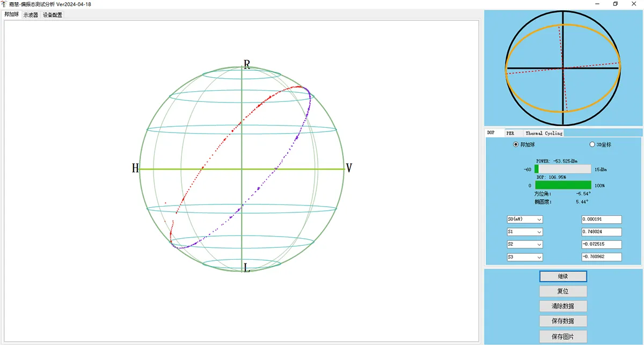Image resolution: width=644 pixels, height=345 pixels.
Task: Select the DOP tab
Action: coord(491,133)
